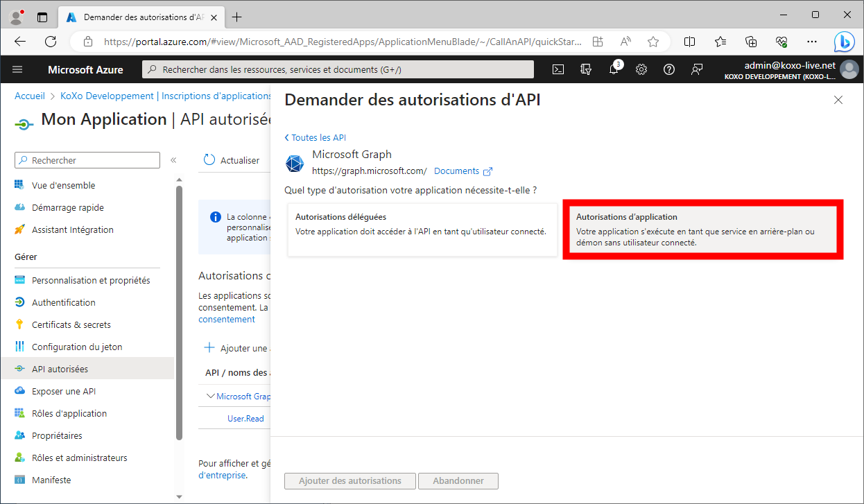Click the sidebar vertical scrollbar
This screenshot has height=504, width=864.
click(x=179, y=312)
